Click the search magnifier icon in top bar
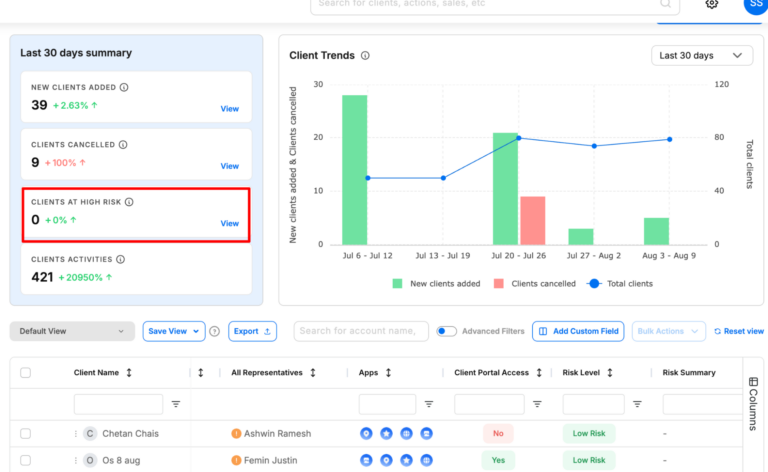Screen dimensions: 768x472 (x=665, y=4)
